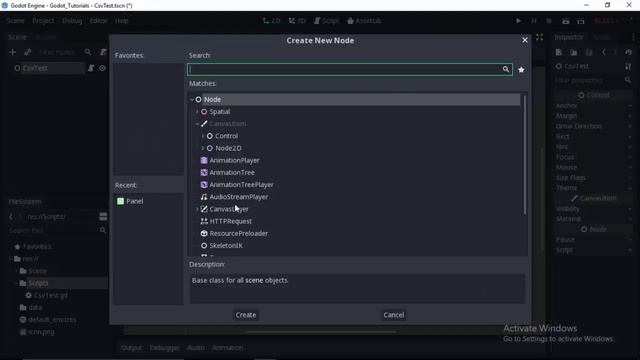Click the Inspector new resource icon
Viewport: 640px width, 360px height.
[559, 52]
